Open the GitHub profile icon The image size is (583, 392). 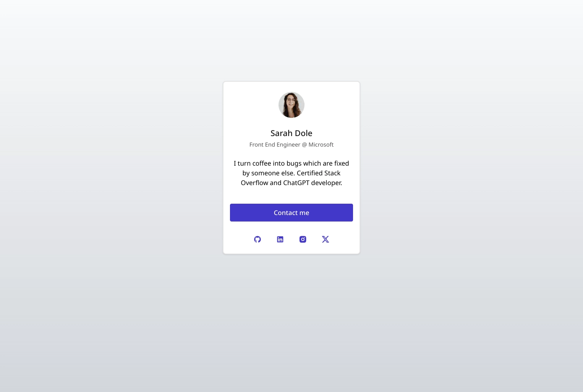[257, 239]
